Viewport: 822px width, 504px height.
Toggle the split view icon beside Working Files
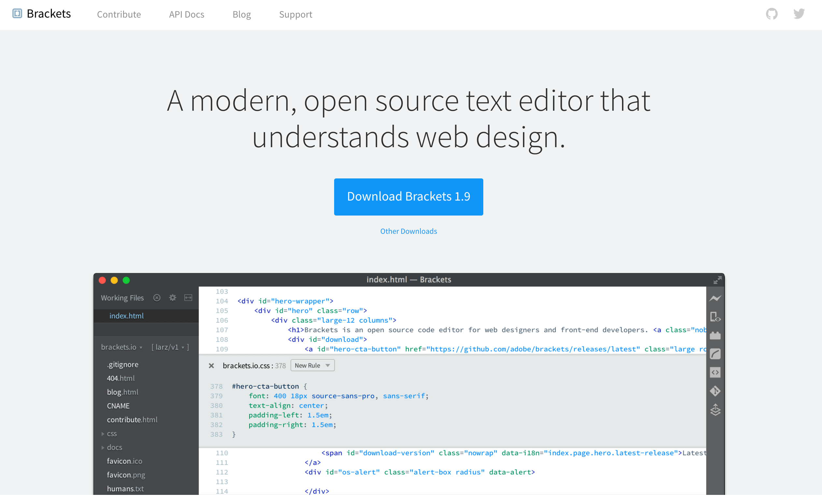(x=188, y=298)
